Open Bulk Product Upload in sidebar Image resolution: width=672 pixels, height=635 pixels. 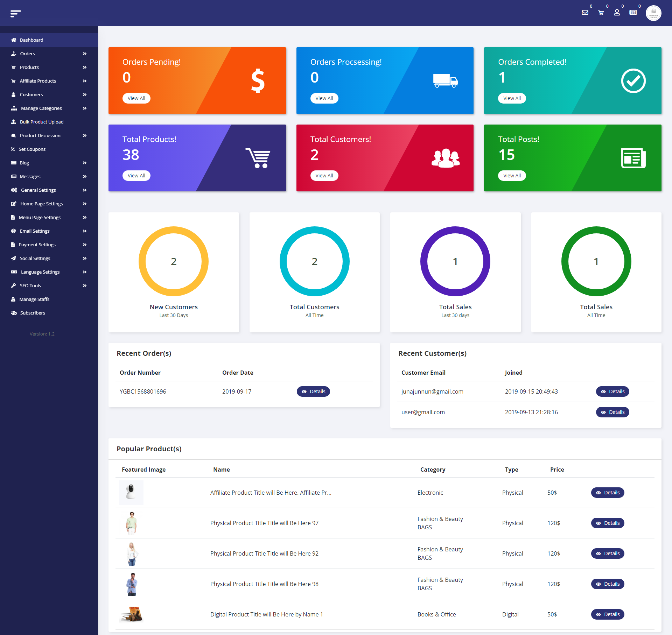[42, 122]
